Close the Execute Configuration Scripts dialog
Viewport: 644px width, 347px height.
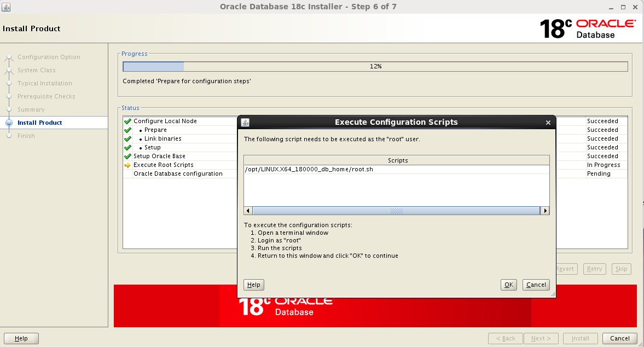coord(548,123)
